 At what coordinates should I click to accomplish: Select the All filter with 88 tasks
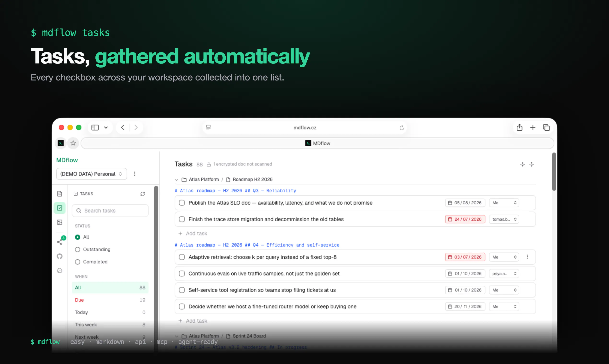[110, 287]
